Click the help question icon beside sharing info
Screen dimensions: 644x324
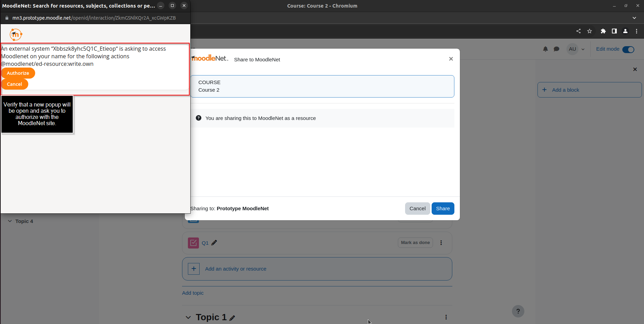[x=199, y=118]
